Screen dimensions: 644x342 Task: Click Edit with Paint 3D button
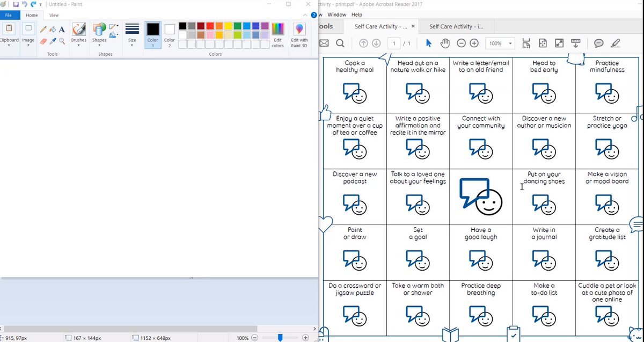(299, 34)
